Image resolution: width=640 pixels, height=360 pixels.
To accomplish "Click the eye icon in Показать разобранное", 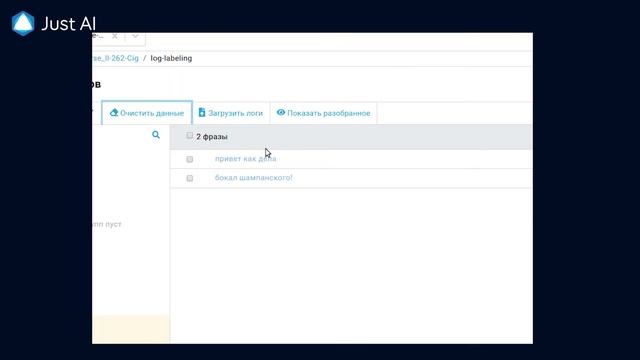I will (281, 112).
